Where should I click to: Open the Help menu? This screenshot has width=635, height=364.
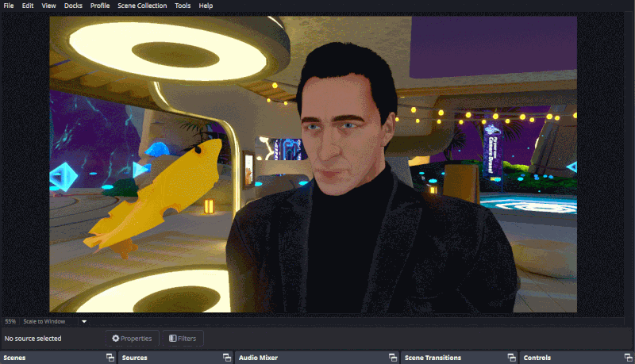[x=206, y=6]
